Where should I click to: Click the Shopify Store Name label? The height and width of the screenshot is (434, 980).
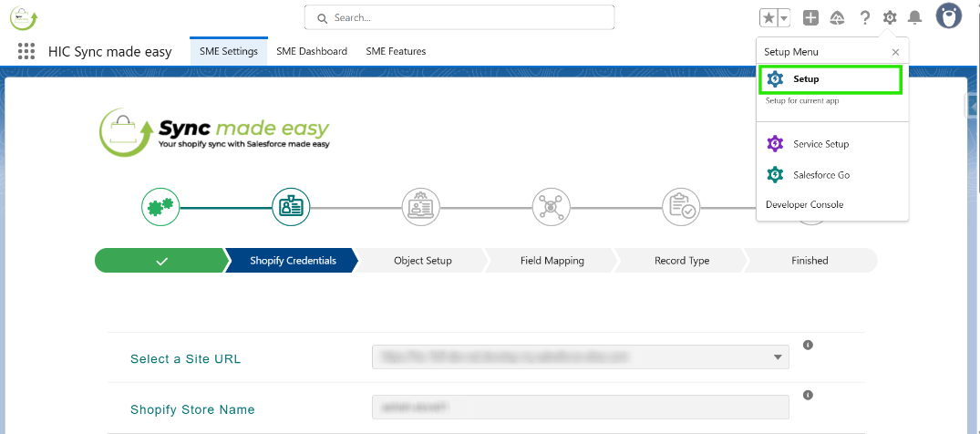click(192, 409)
